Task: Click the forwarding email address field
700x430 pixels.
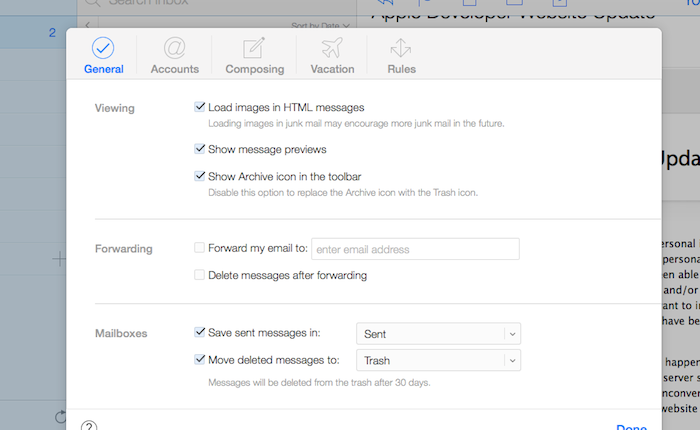Action: point(415,249)
